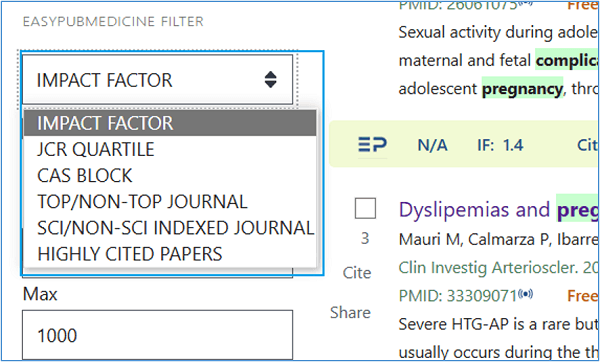Choose IMPACT FACTOR in the dropdown list
The image size is (600, 362).
170,123
